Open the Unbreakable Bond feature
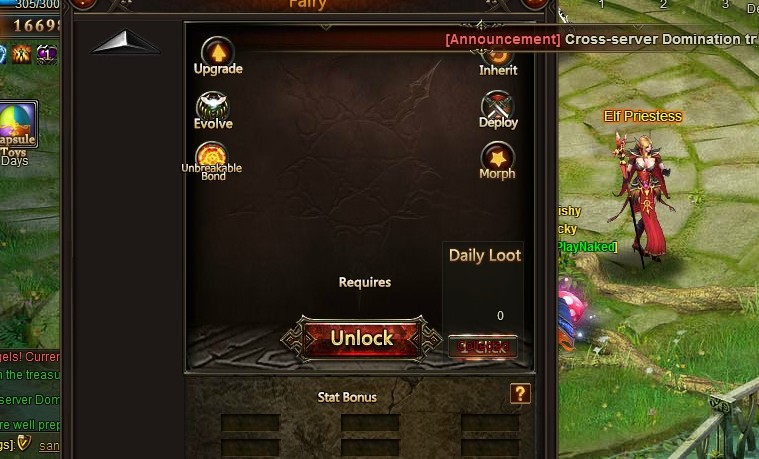759x459 pixels. point(212,161)
